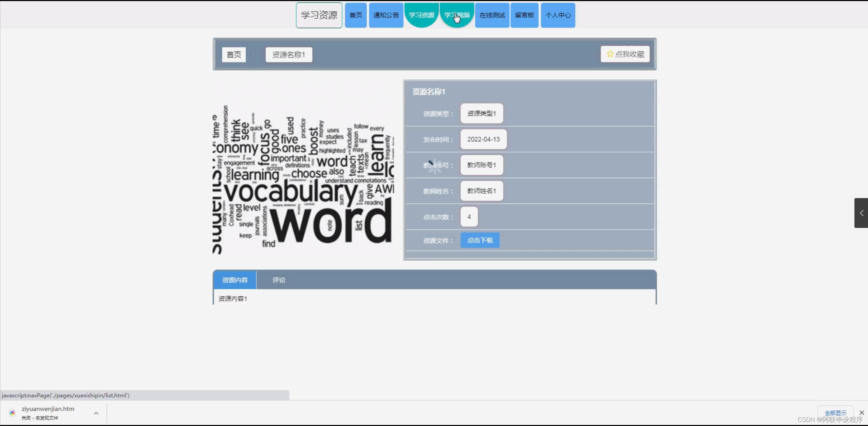Select 学习资源 navigation button
868x426 pixels.
click(x=421, y=15)
